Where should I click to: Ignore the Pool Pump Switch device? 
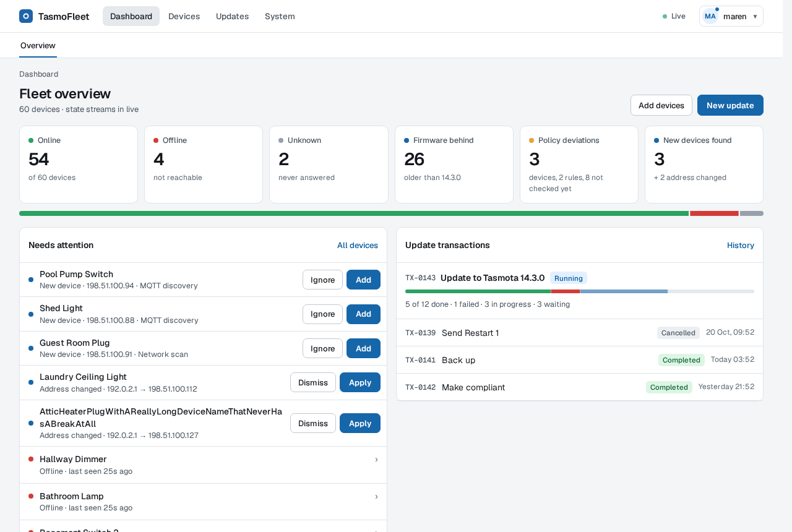pos(322,280)
